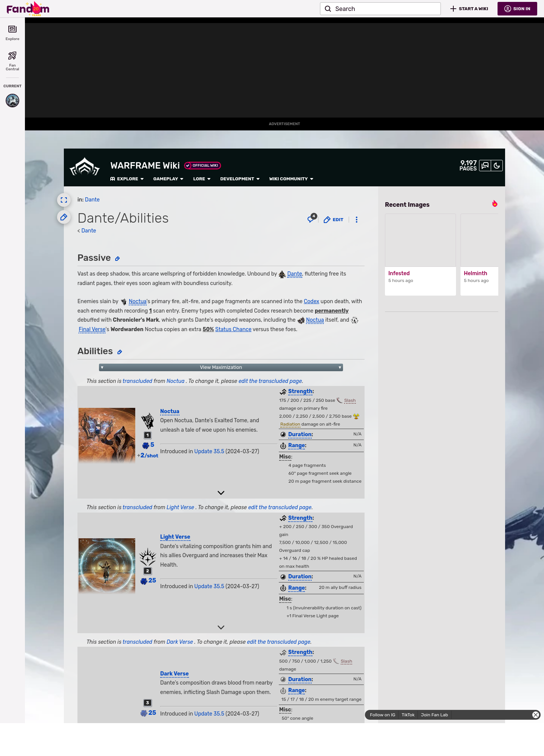This screenshot has width=544, height=756.
Task: Open the Radiation damage link
Action: (290, 424)
